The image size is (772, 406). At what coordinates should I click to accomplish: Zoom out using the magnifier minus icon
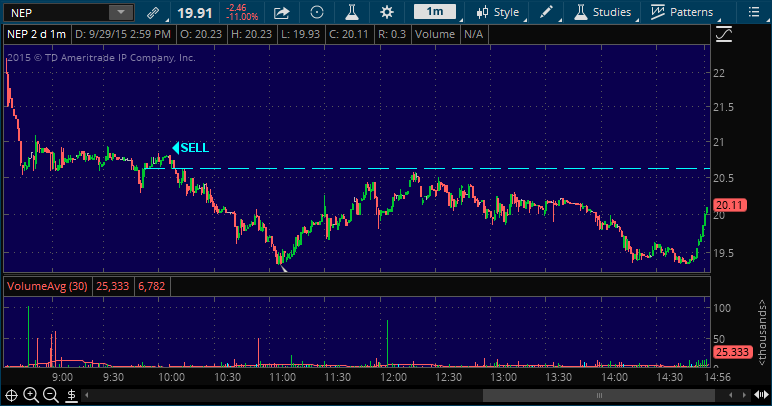tap(51, 395)
